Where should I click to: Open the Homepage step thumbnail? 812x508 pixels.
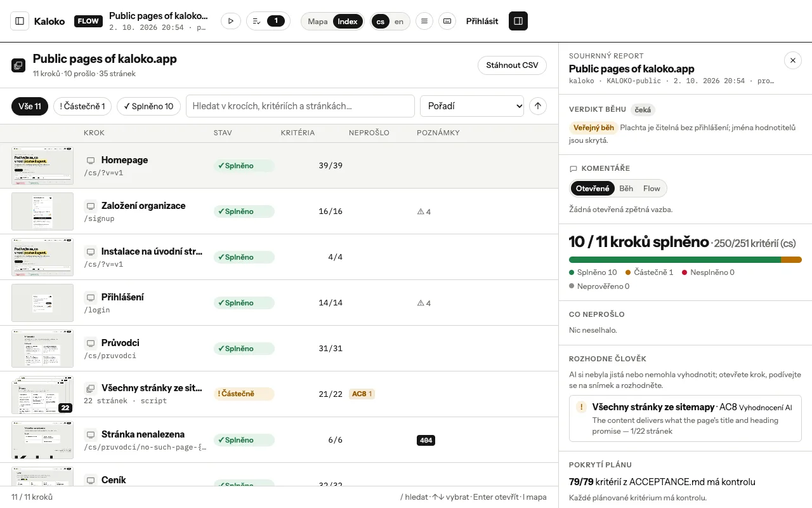pyautogui.click(x=43, y=166)
